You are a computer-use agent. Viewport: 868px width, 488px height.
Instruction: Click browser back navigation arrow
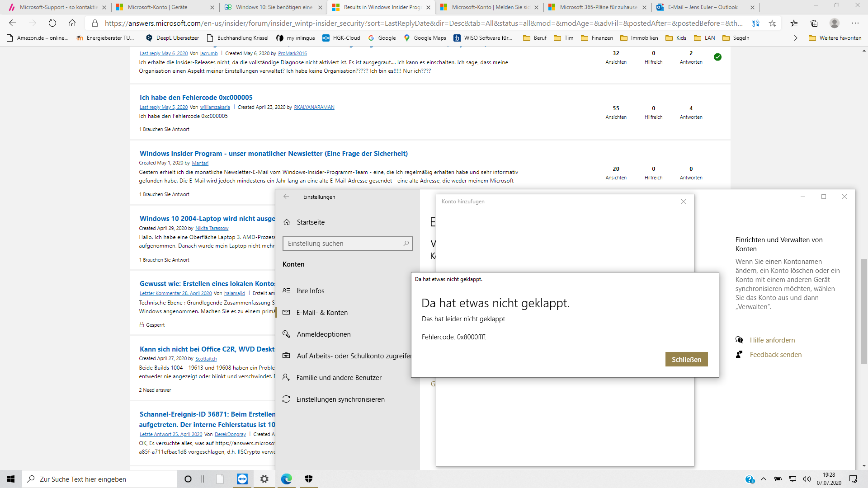(13, 23)
